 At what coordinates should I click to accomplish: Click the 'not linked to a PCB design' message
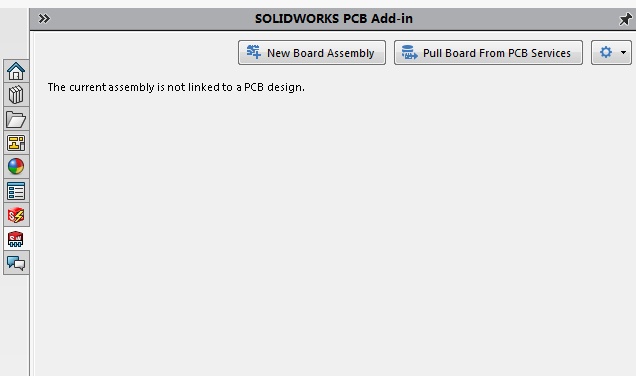coord(176,87)
